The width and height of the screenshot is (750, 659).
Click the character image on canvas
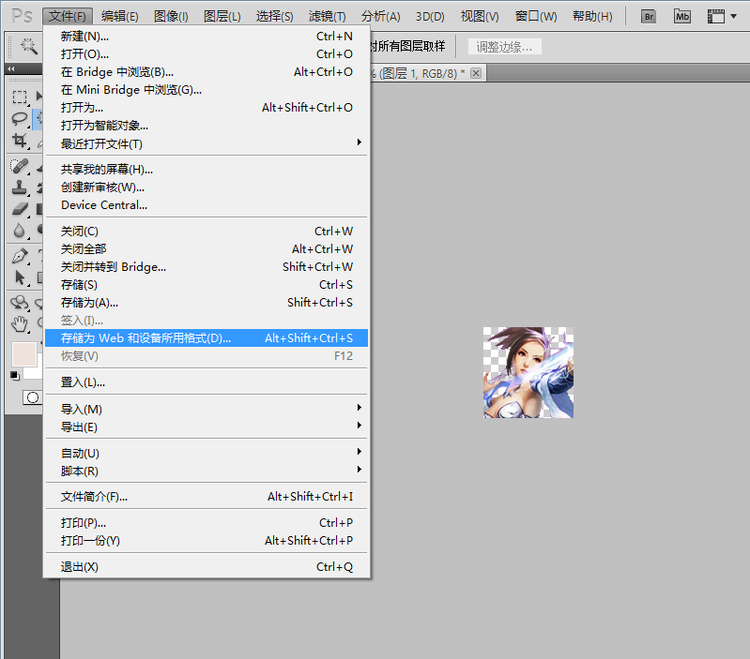(528, 373)
